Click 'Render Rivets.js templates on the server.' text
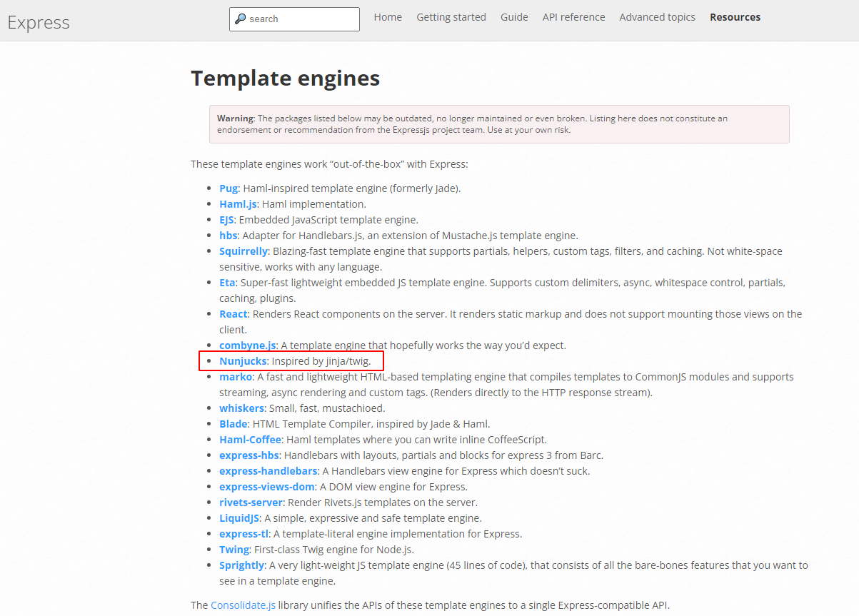The width and height of the screenshot is (859, 616). (x=383, y=503)
